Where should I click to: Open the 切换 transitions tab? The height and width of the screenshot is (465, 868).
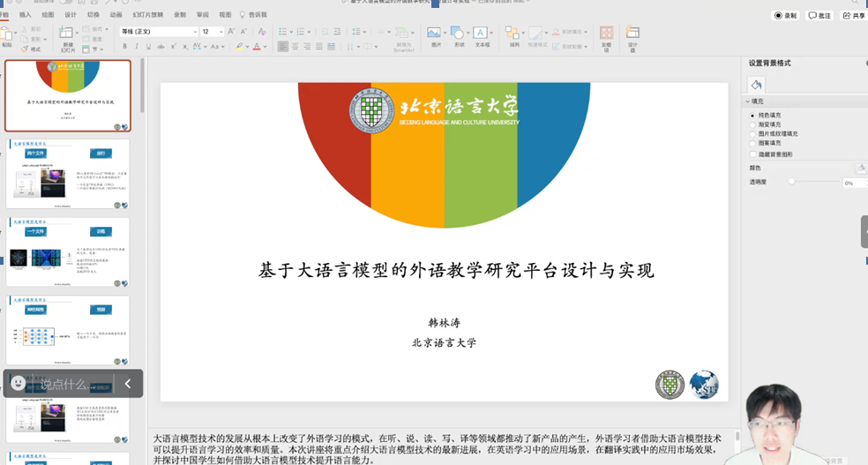click(x=93, y=15)
